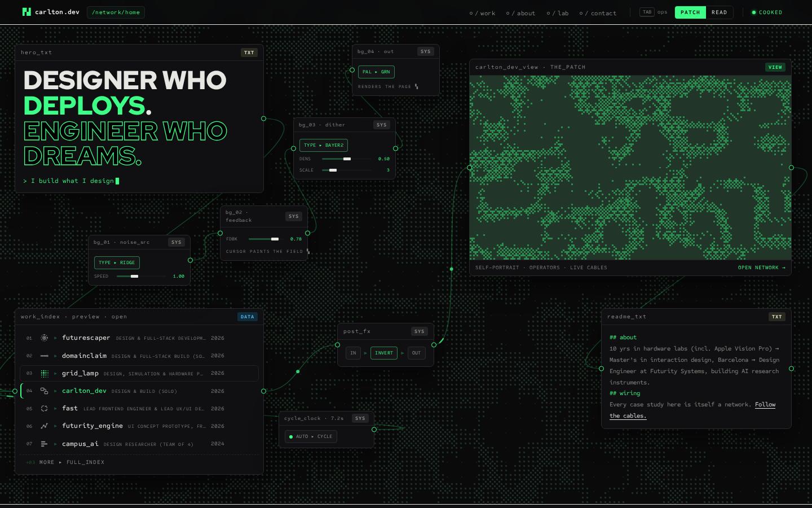Click the input port of carlton_dev_view
This screenshot has width=812, height=508.
[x=469, y=168]
